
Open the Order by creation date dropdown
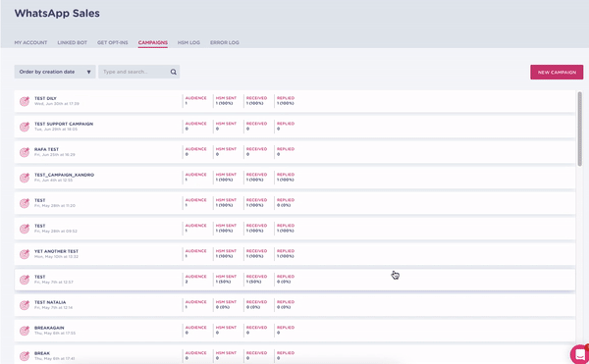pyautogui.click(x=55, y=72)
